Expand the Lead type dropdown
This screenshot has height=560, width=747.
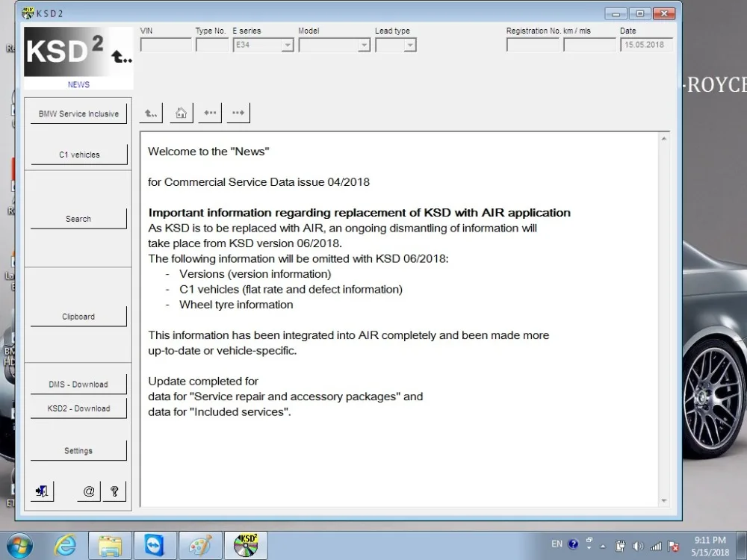pyautogui.click(x=409, y=45)
